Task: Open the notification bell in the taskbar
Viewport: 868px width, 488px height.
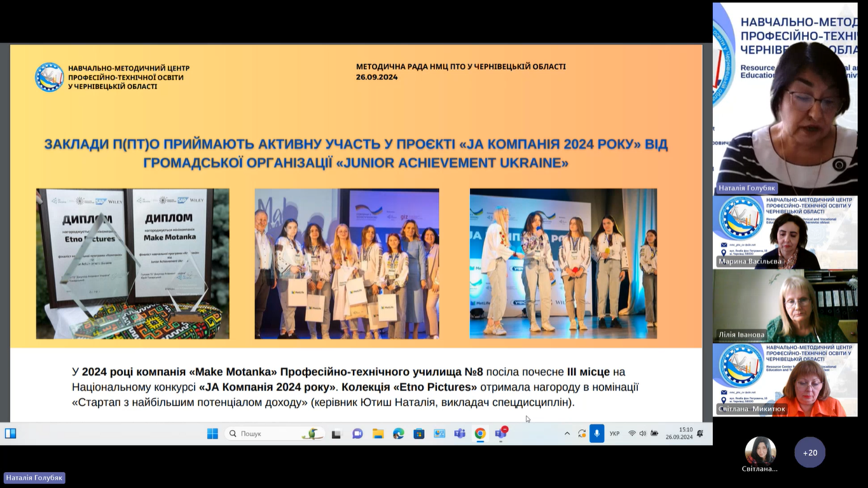Action: [x=700, y=434]
